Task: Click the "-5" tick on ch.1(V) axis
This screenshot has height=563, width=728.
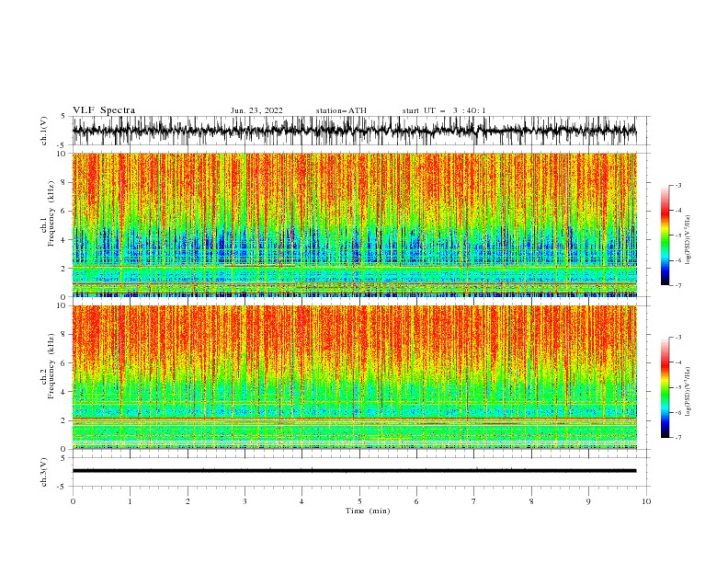Action: point(63,145)
